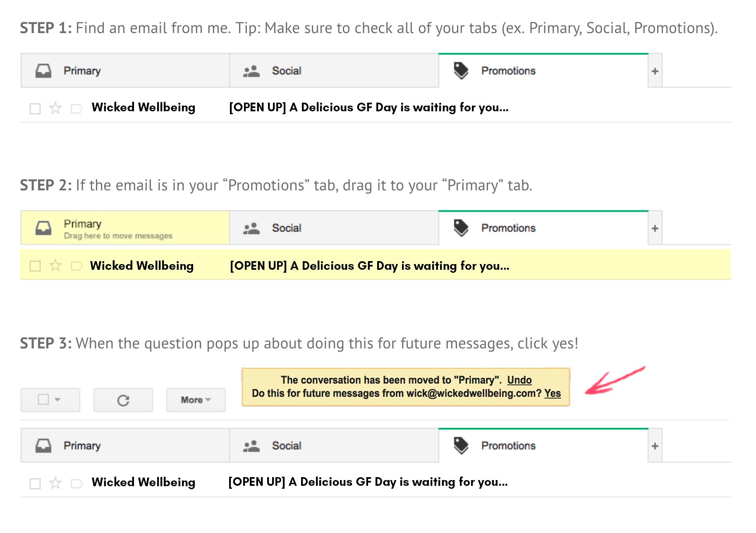
Task: Open the select-all checkbox dropdown beside Refresh
Action: point(50,400)
